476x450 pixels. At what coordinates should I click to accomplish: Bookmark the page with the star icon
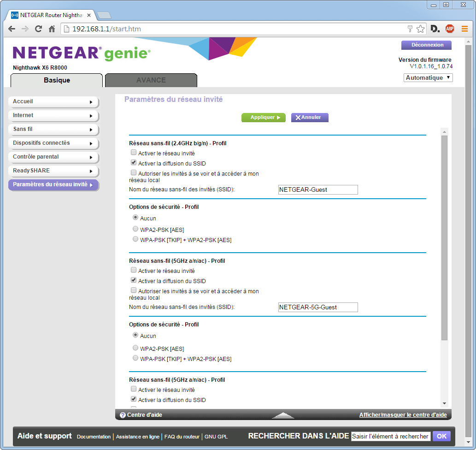[x=420, y=29]
